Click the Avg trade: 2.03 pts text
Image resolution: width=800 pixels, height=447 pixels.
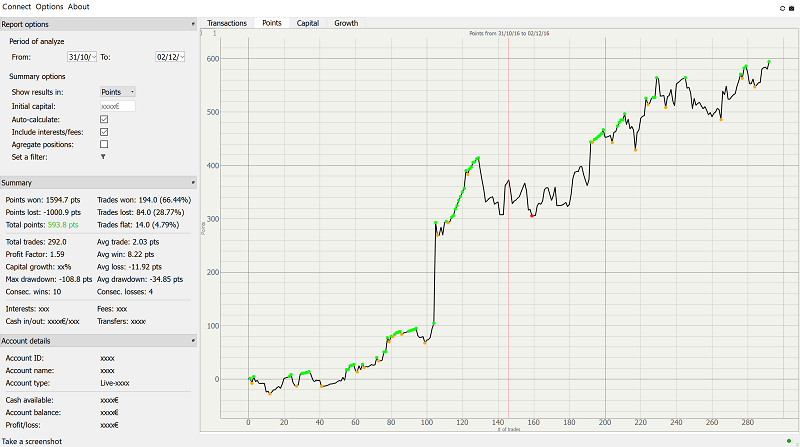128,242
